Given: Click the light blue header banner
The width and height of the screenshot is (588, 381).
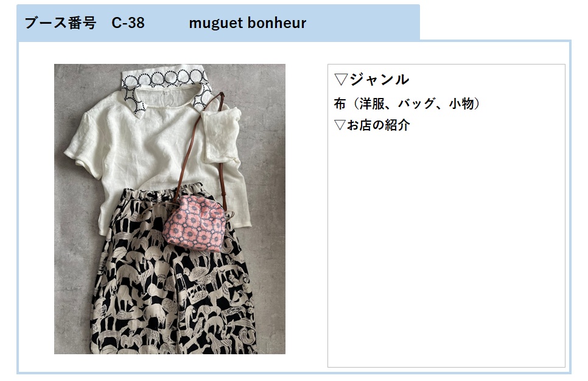Looking at the screenshot, I should (218, 23).
